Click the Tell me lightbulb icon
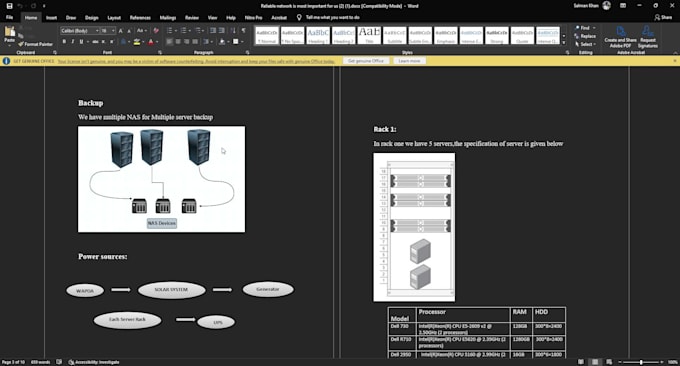 point(299,17)
